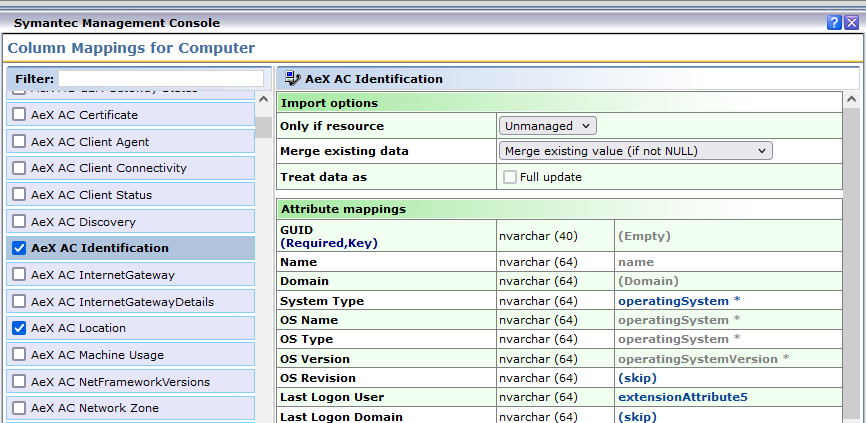Check the AeX AC Client Agent checkbox
This screenshot has height=423, width=866.
tap(19, 141)
